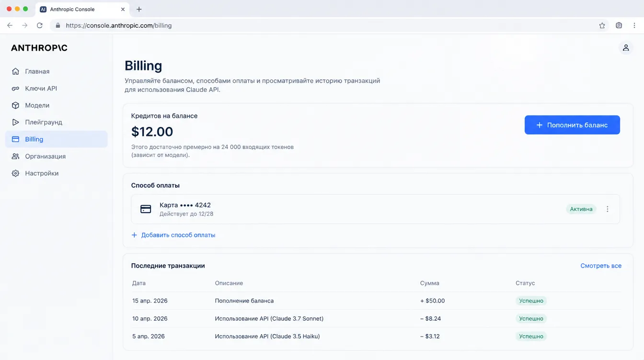Click the Успешно badge in the $3.12 row
The width and height of the screenshot is (644, 360).
[531, 337]
